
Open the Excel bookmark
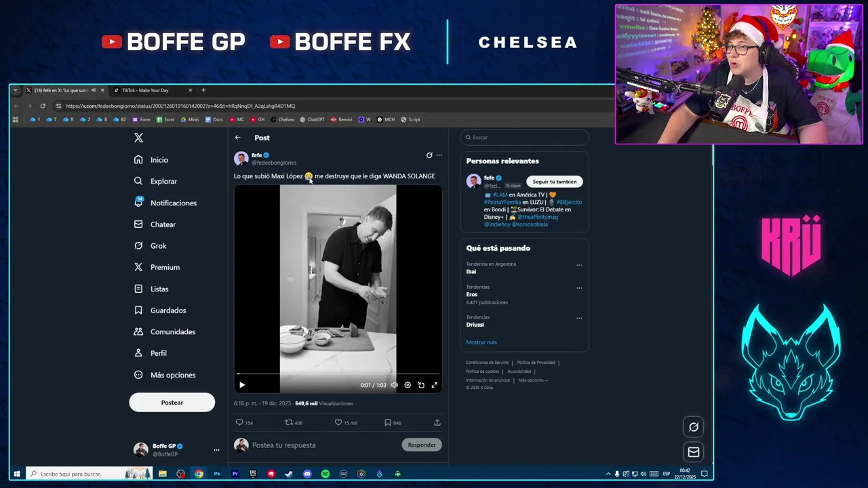165,119
